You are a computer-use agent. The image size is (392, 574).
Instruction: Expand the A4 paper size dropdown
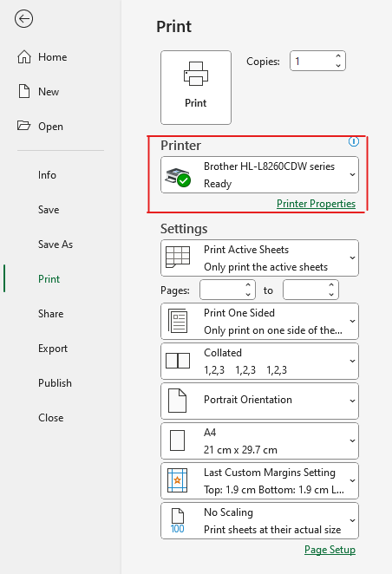(259, 440)
